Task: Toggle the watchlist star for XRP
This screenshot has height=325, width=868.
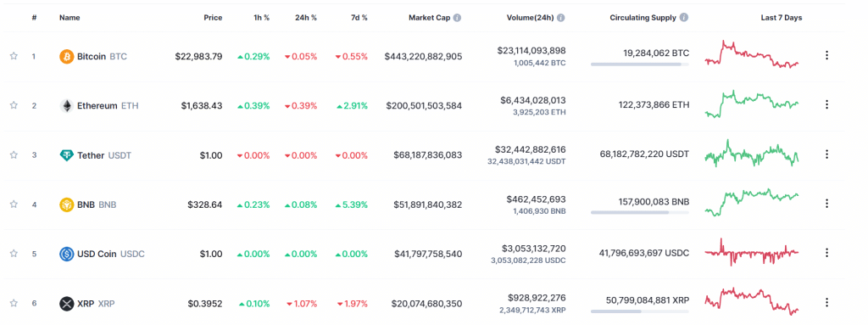Action: (14, 304)
